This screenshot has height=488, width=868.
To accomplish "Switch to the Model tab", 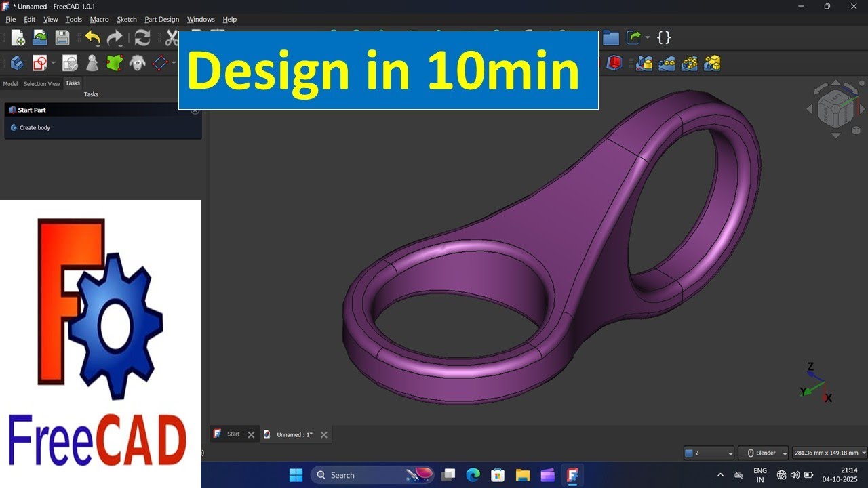I will coord(10,84).
